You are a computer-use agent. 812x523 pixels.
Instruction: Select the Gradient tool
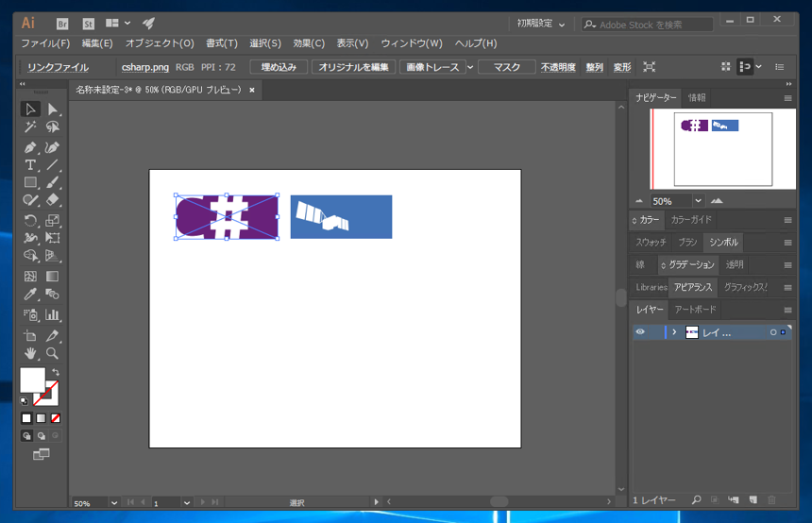pos(52,277)
